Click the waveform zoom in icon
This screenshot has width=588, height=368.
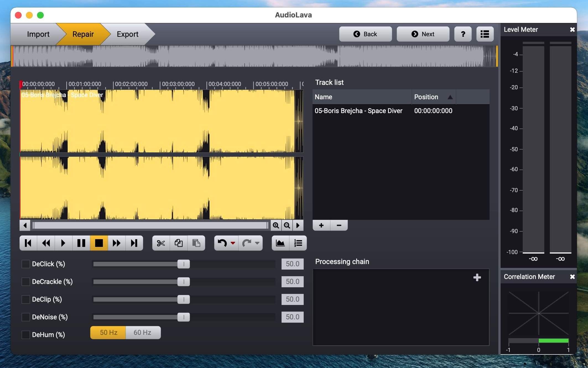coord(275,225)
